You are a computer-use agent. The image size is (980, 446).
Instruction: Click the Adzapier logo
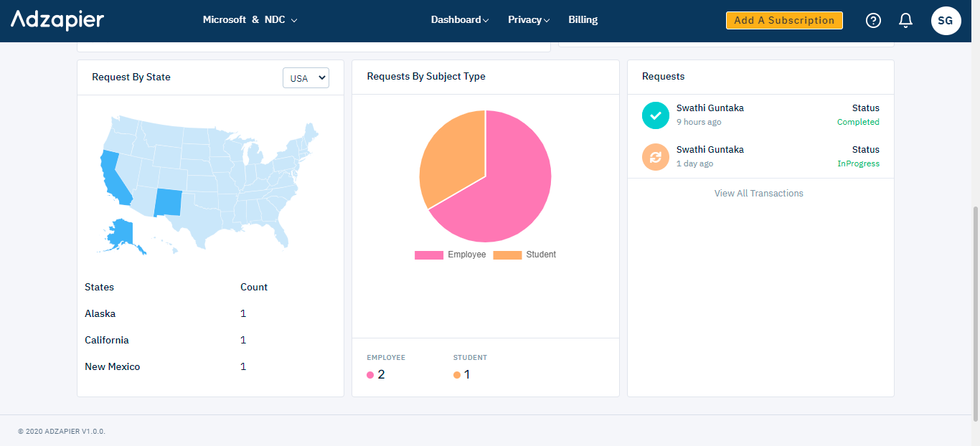(57, 20)
